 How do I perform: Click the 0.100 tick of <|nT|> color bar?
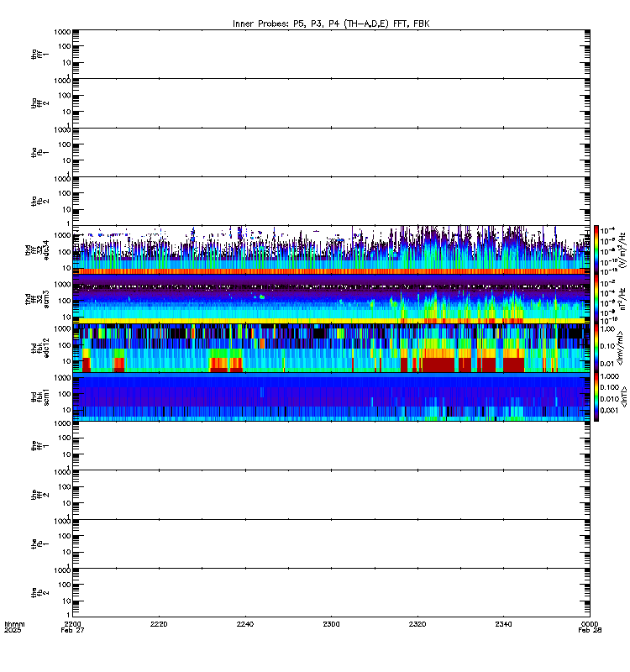coord(610,387)
